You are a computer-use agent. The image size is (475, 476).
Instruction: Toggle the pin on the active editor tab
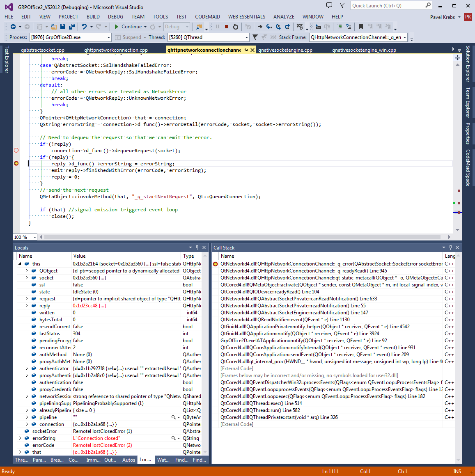pos(246,50)
